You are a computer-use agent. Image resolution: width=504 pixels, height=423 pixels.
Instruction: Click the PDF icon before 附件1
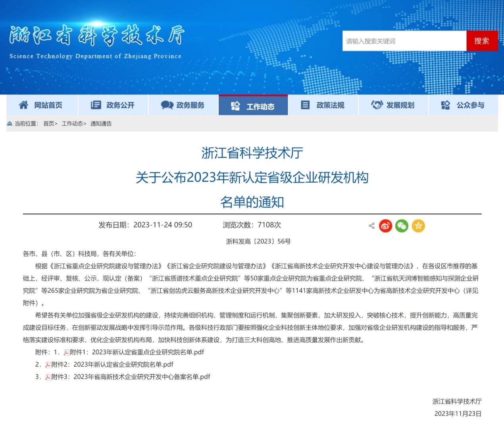point(66,352)
